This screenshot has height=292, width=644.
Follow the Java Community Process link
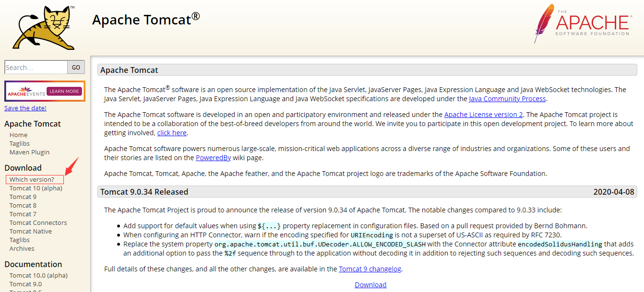tap(507, 99)
